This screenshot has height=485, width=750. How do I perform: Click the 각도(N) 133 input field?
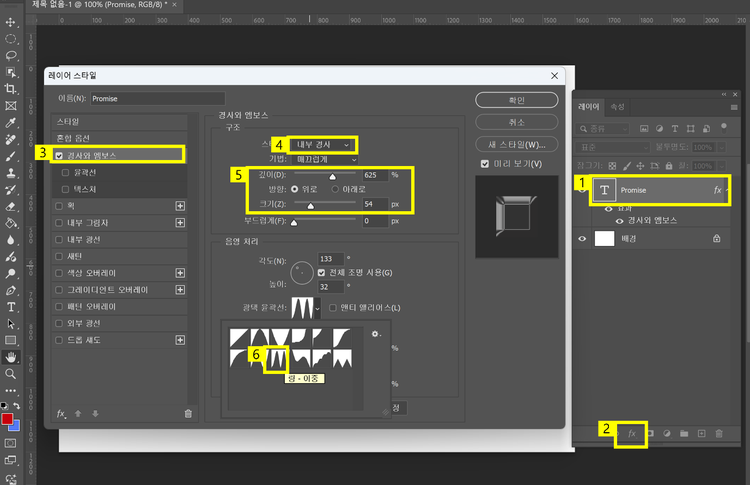point(331,259)
